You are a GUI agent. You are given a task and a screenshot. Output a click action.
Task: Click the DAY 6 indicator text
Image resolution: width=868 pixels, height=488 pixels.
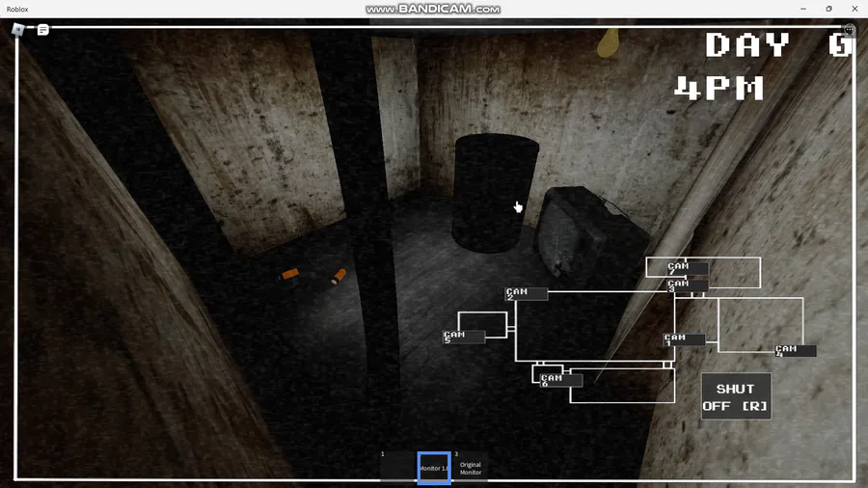point(779,44)
